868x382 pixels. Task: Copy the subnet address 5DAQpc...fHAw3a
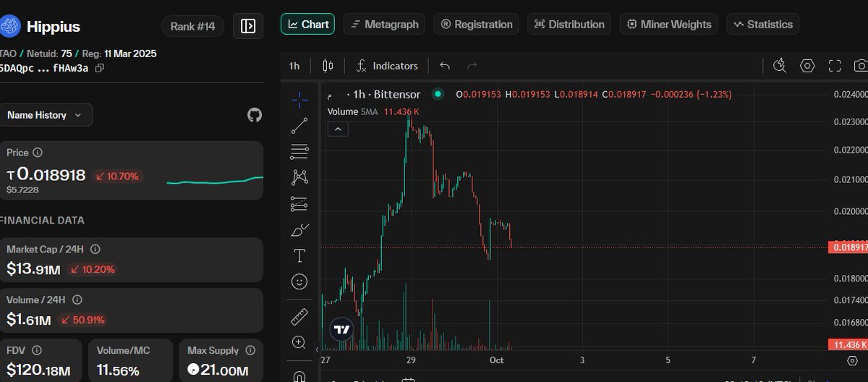coord(100,68)
